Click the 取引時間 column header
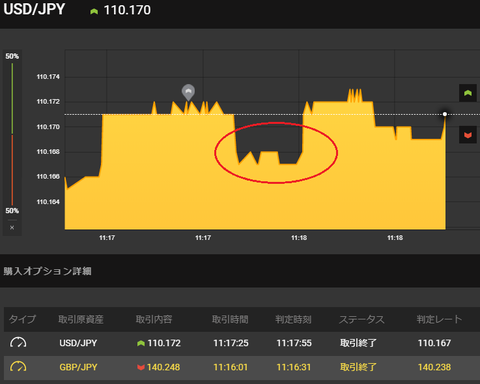This screenshot has height=384, width=480. point(230,319)
